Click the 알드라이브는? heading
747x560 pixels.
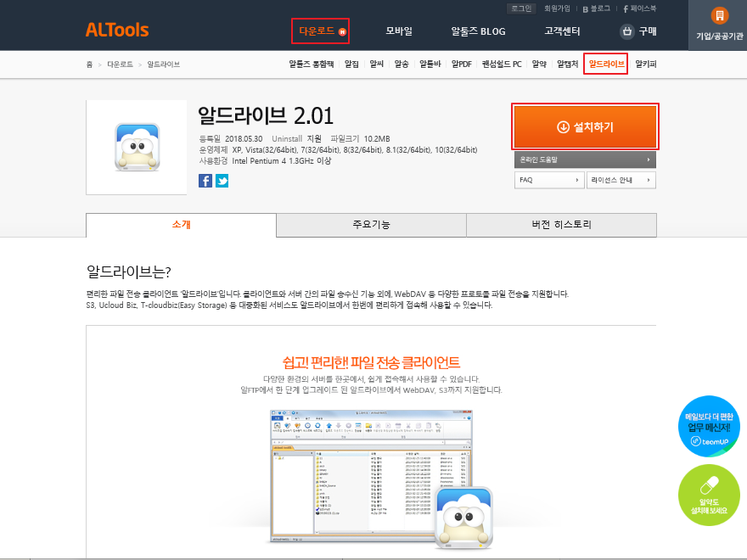[x=129, y=272]
